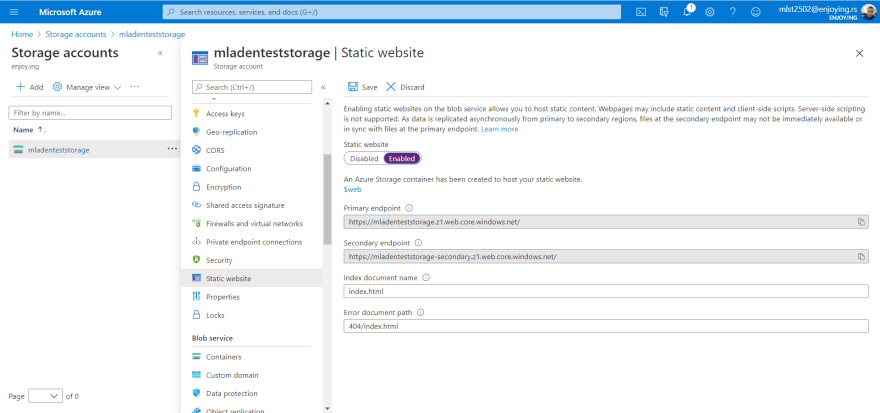Open the notifications bell

coord(688,12)
